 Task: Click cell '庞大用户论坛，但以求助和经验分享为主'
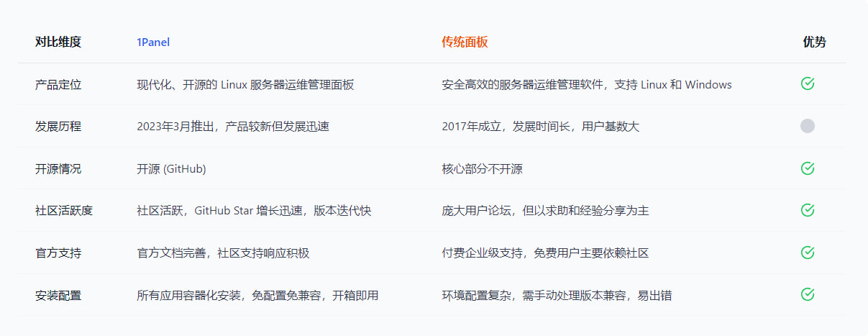click(545, 210)
